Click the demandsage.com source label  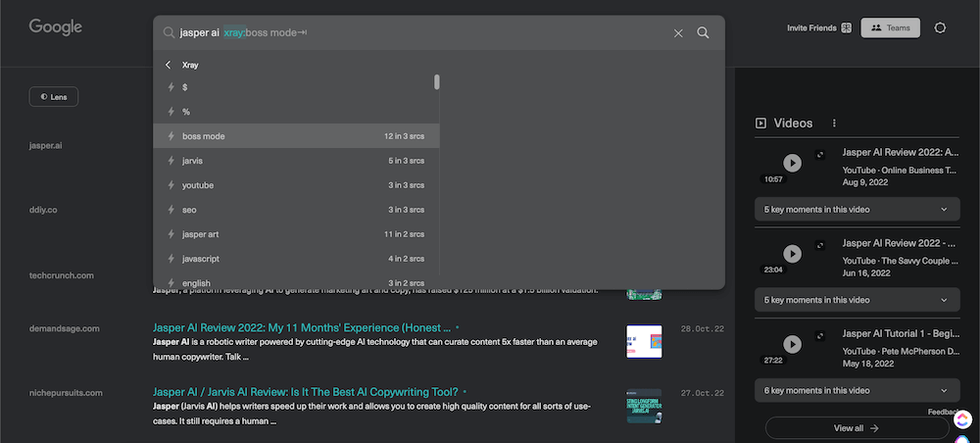65,328
